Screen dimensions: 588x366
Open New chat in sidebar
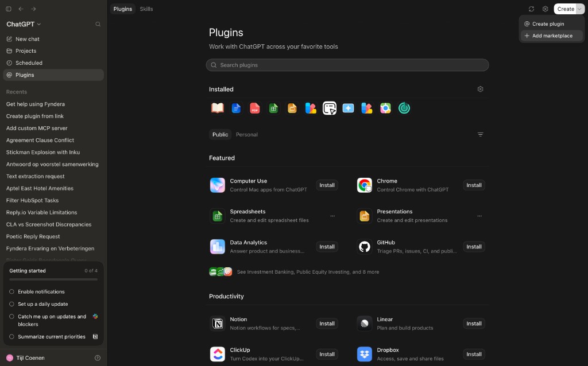(53, 39)
